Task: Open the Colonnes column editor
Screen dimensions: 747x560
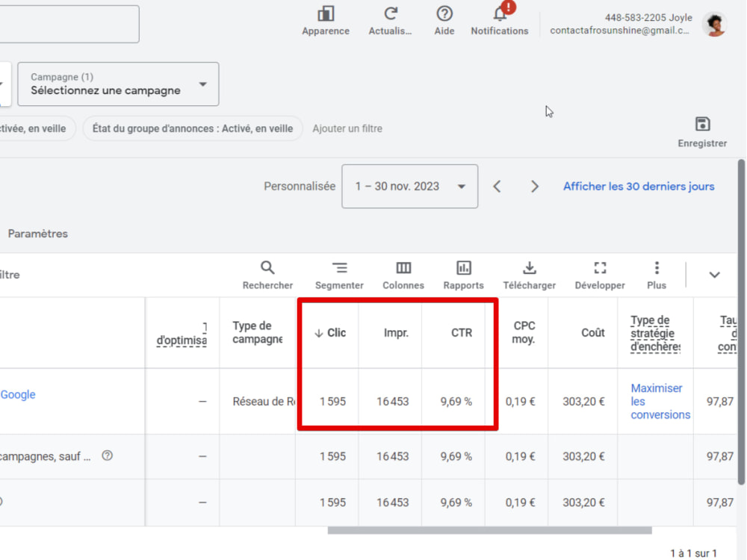Action: click(x=403, y=276)
